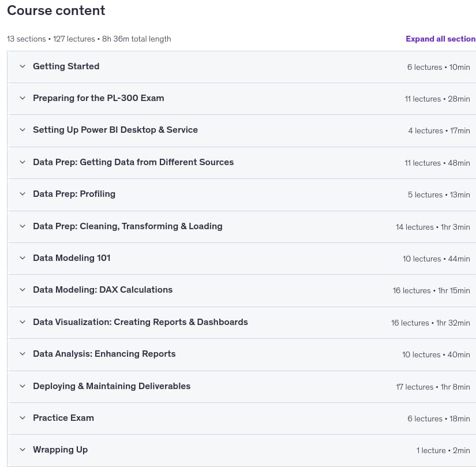Viewport: 476px width, 467px height.
Task: Click '10 lectures • 44min' text
Action: coord(436,259)
